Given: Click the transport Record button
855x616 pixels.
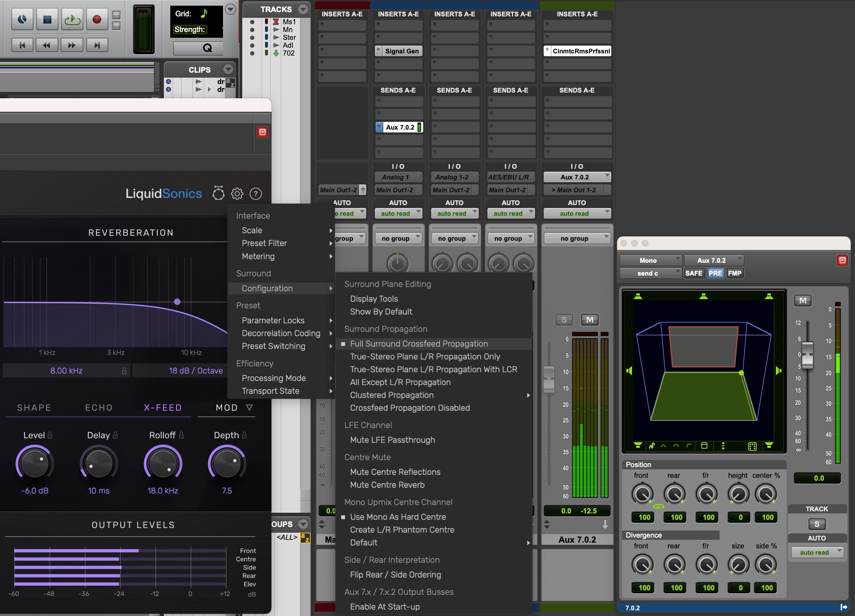Looking at the screenshot, I should point(97,19).
